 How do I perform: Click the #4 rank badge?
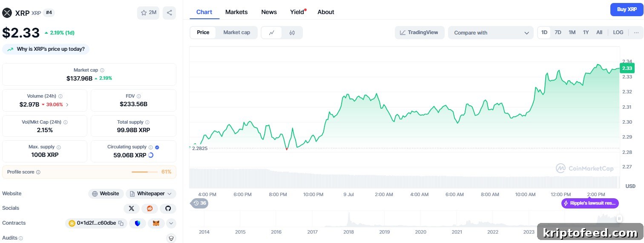(49, 13)
